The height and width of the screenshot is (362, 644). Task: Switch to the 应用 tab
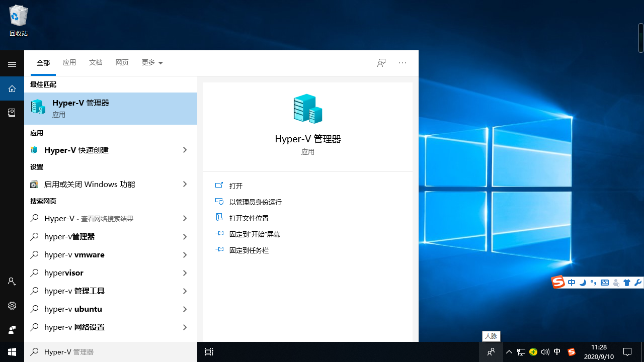point(69,63)
